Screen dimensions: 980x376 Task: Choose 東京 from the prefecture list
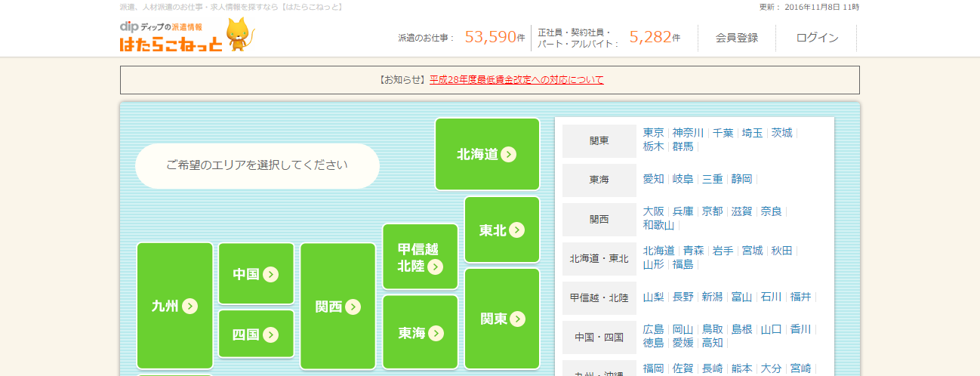pos(653,133)
